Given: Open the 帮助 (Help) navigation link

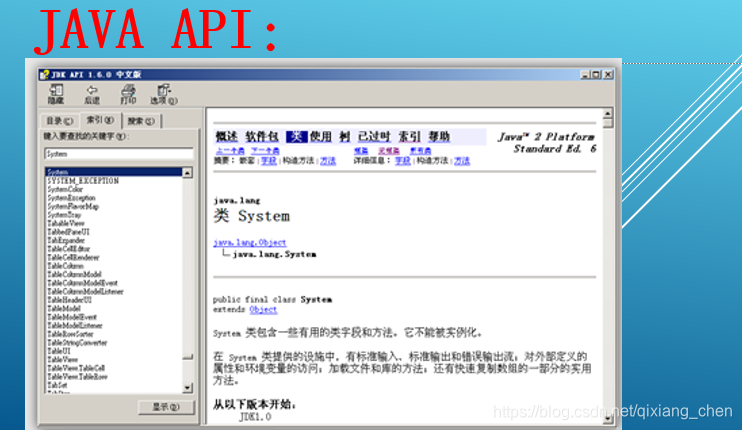Looking at the screenshot, I should pos(439,137).
